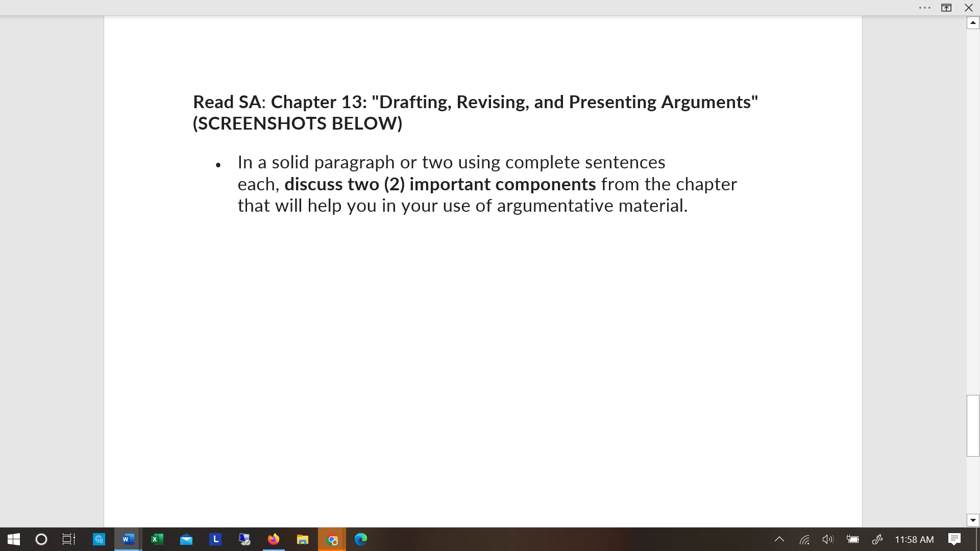Switch to the active Chrome window
This screenshot has width=980, height=551.
[331, 539]
